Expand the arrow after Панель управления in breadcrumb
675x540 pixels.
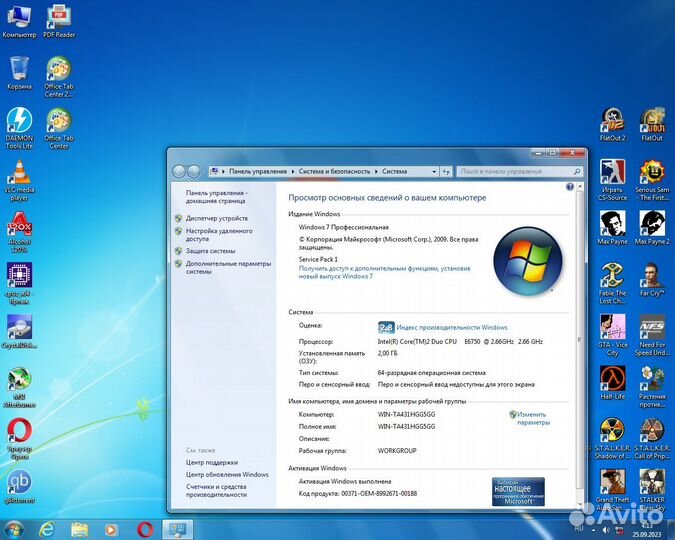[x=291, y=171]
